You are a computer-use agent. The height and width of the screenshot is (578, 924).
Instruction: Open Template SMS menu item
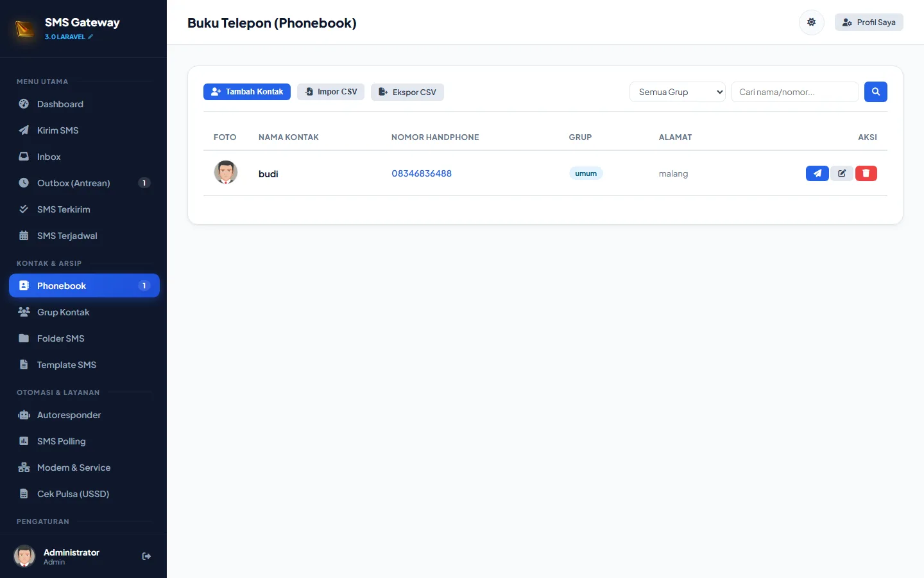pos(84,365)
